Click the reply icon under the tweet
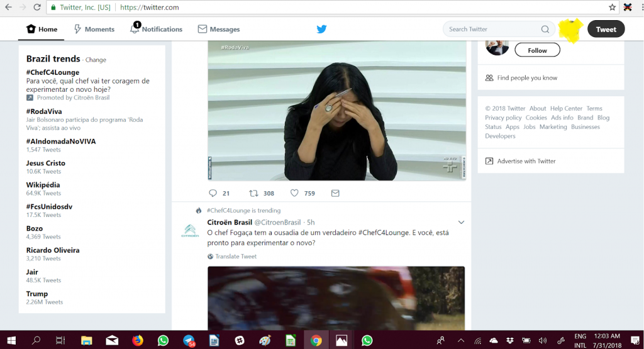Image resolution: width=644 pixels, height=349 pixels. (213, 194)
